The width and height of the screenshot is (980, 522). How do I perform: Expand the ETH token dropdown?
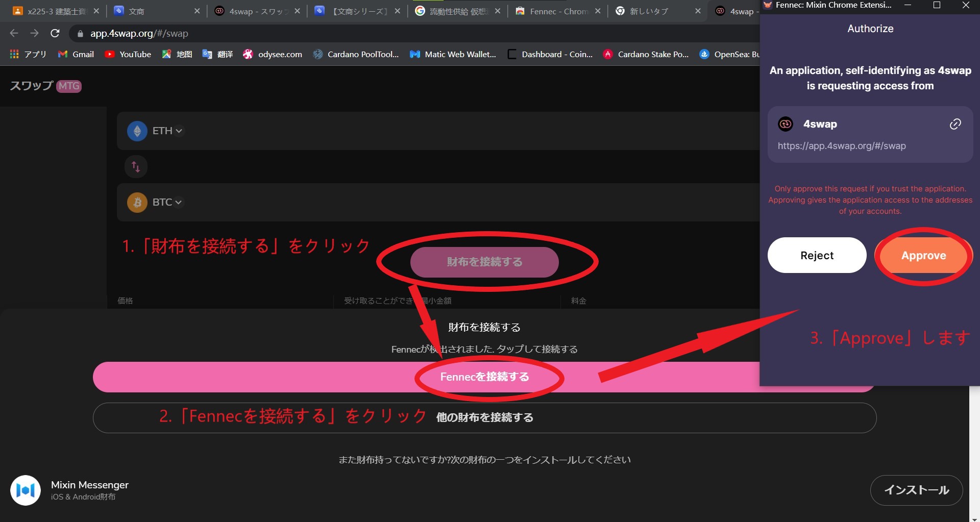click(x=167, y=131)
